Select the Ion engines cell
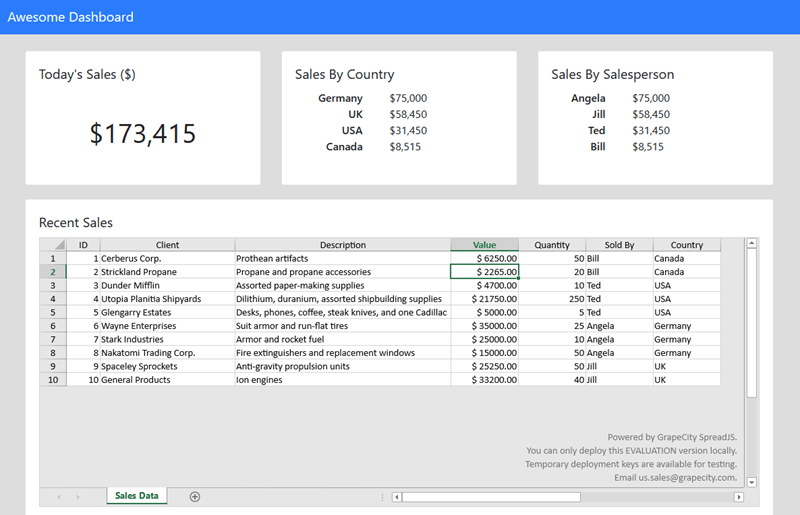Viewport: 800px width, 515px height. pos(342,379)
